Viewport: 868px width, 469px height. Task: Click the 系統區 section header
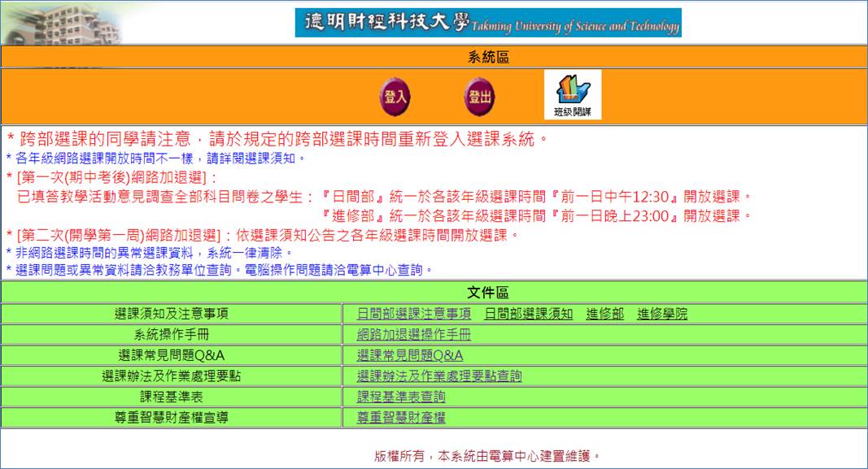coord(488,57)
